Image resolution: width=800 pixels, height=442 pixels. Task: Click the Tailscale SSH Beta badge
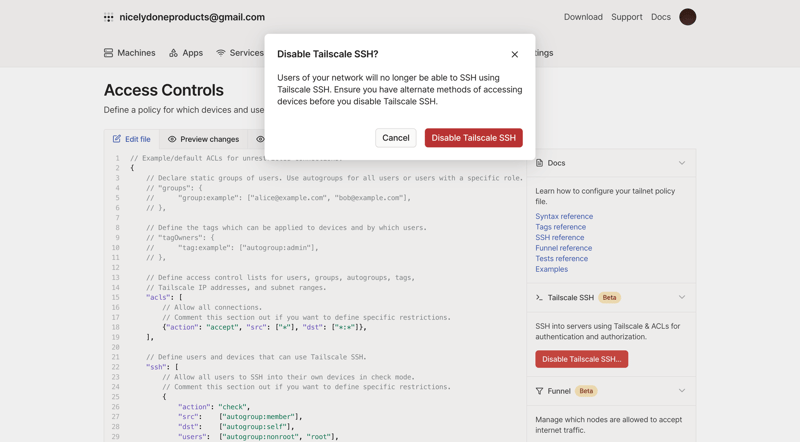(x=609, y=298)
